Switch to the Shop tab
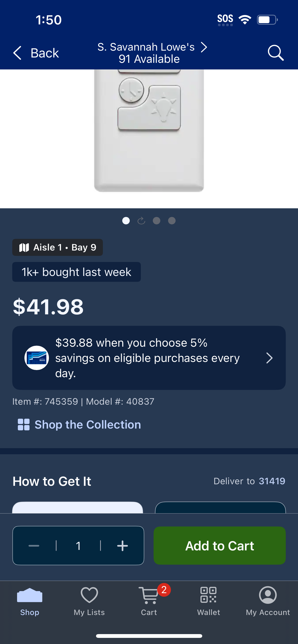Viewport: 298px width, 644px height. coord(30,601)
